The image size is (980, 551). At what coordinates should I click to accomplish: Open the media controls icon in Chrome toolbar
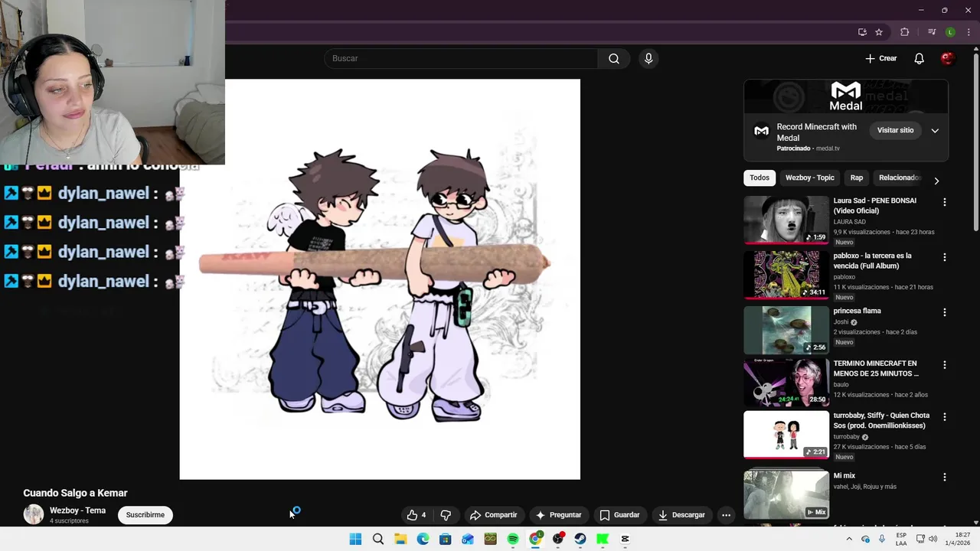931,32
